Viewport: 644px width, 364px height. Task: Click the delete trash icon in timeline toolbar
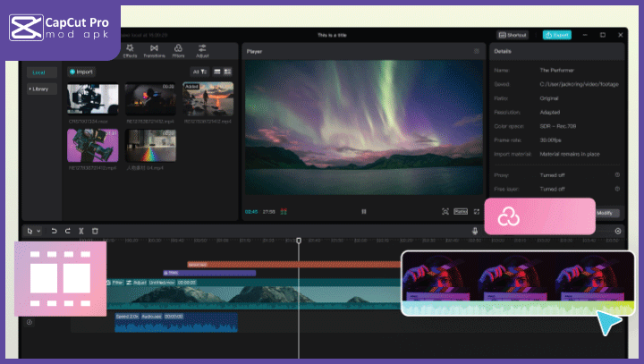pos(95,231)
